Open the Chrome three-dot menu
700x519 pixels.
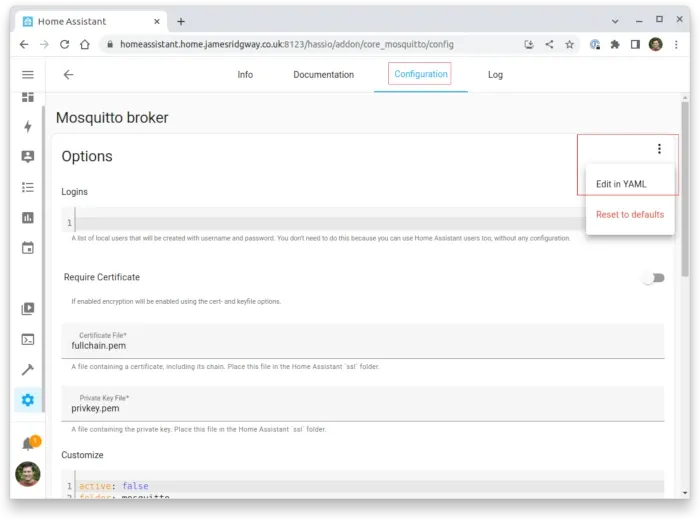pyautogui.click(x=676, y=44)
